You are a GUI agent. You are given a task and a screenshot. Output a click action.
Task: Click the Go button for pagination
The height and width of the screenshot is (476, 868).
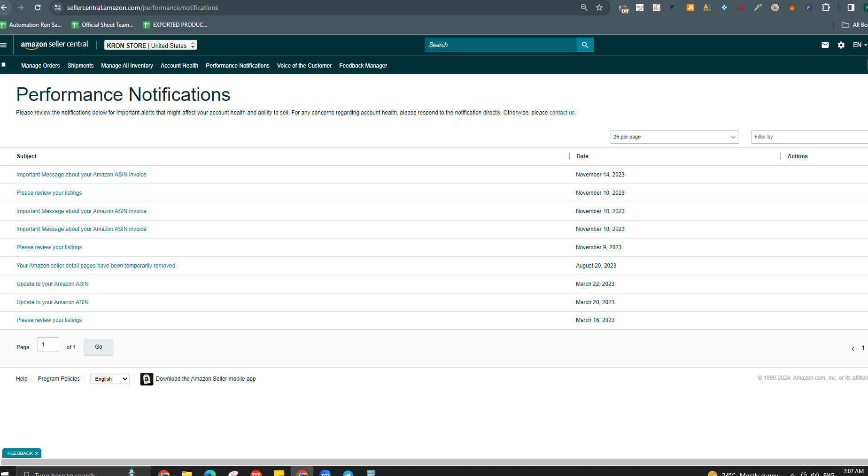[98, 347]
